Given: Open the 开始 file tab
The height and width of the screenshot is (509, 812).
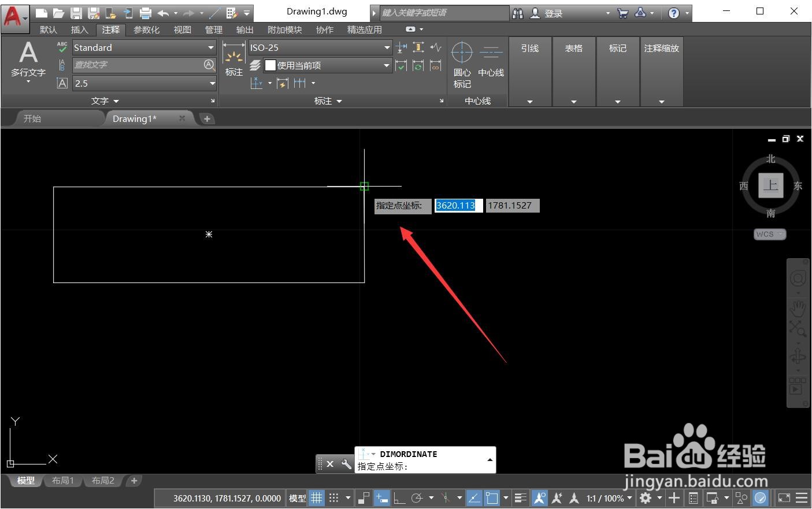Looking at the screenshot, I should pyautogui.click(x=32, y=118).
